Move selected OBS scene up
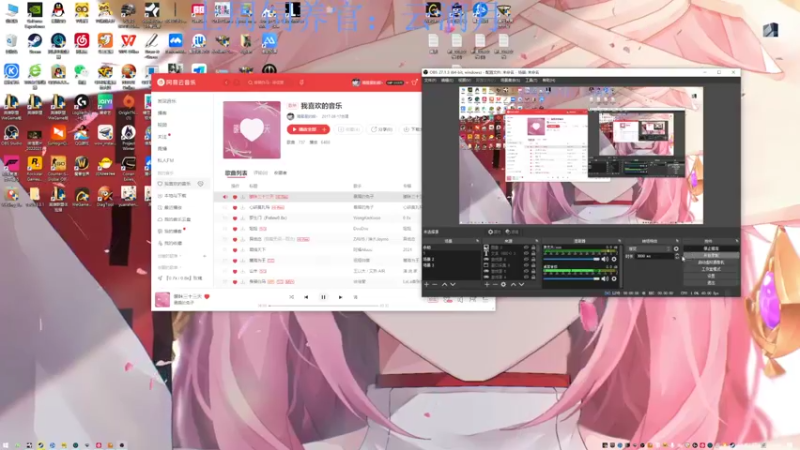 444,285
